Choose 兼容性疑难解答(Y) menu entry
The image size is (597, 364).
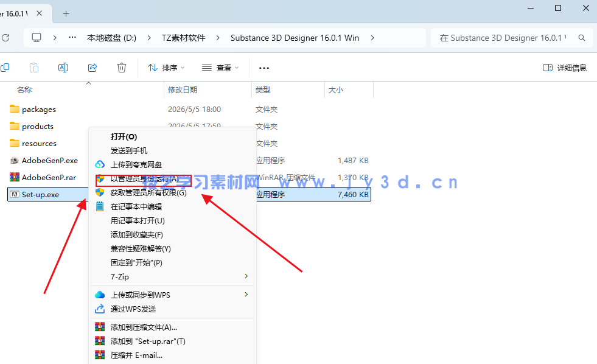(172, 248)
